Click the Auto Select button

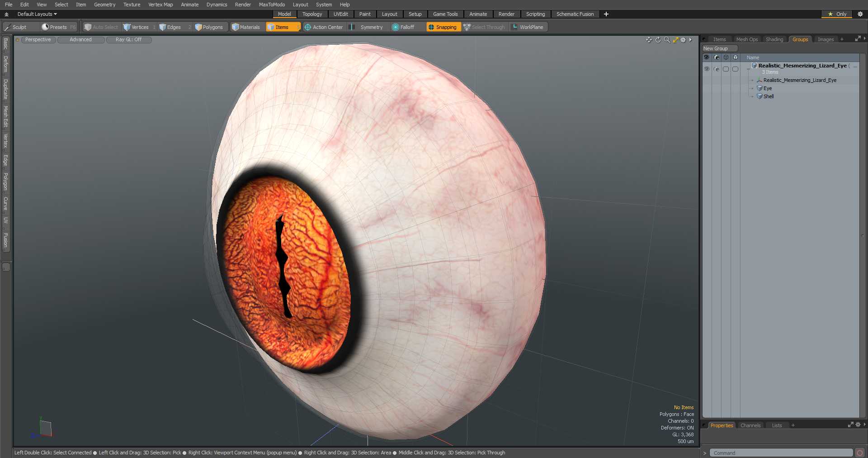pos(101,27)
